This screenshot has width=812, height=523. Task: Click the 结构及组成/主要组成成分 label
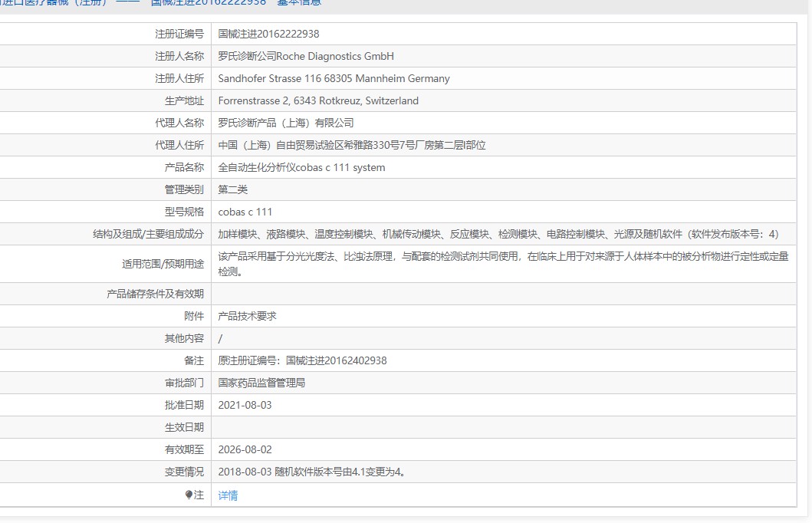[x=148, y=234]
